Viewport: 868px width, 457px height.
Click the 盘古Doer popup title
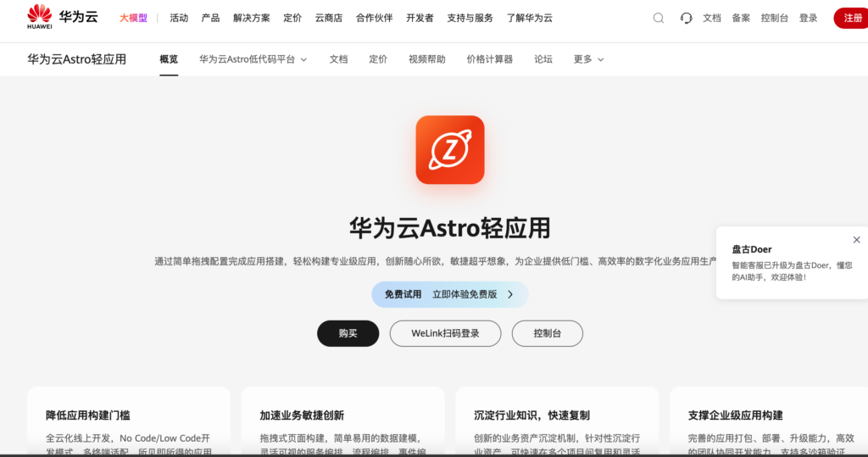tap(752, 249)
